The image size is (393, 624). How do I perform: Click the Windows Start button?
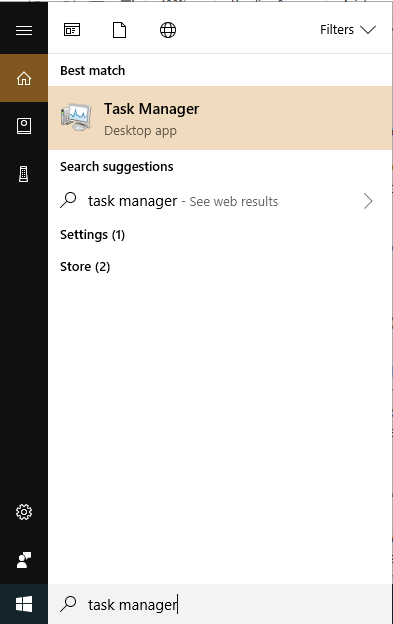pos(24,604)
